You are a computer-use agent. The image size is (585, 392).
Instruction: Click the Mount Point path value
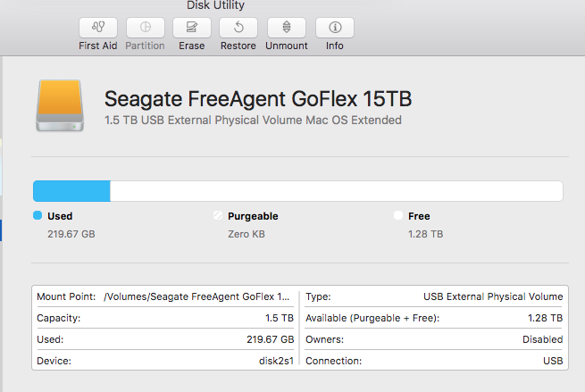pos(196,296)
